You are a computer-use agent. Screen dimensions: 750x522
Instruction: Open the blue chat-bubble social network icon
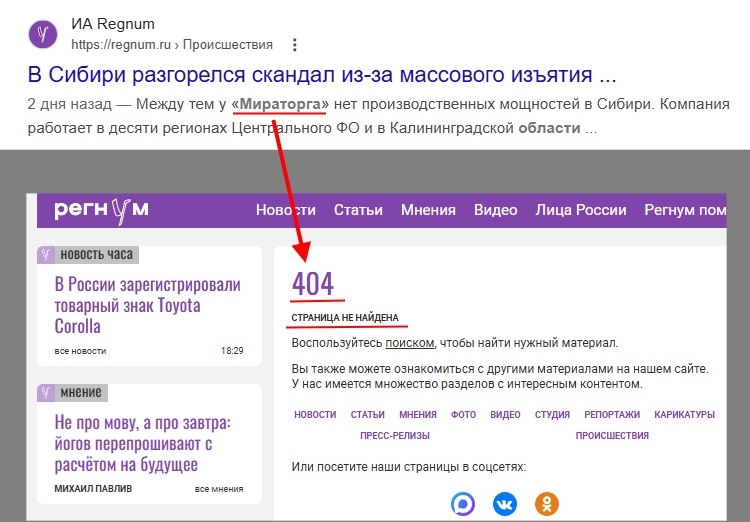pos(463,504)
